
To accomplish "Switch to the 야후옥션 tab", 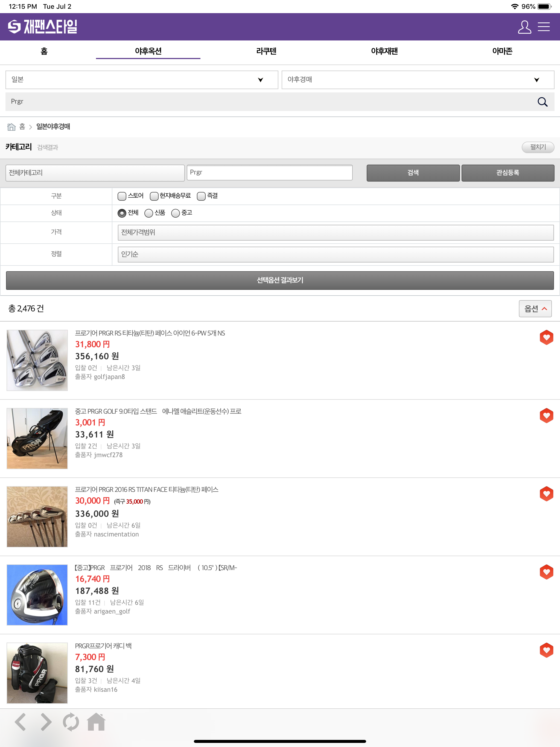I will (148, 51).
